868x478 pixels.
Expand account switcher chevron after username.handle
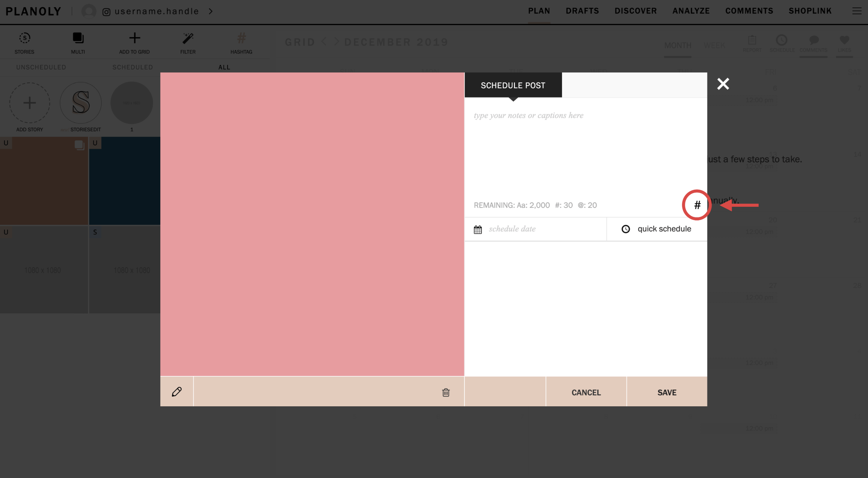coord(211,11)
